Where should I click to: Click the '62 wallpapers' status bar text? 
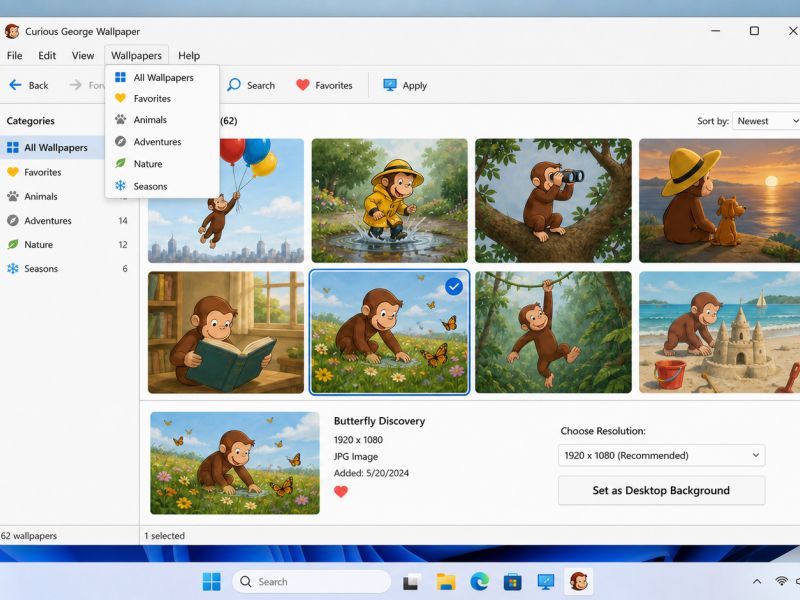coord(29,536)
